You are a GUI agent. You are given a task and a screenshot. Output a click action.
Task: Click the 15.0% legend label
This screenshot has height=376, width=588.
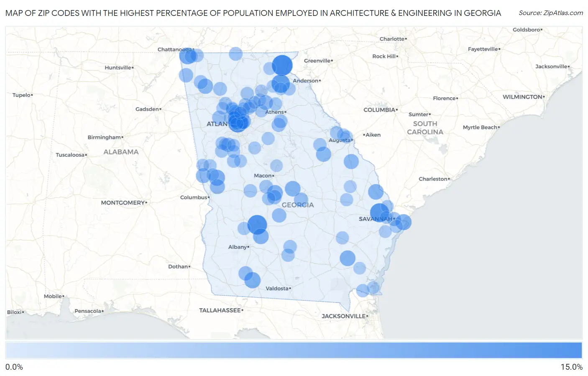click(571, 367)
